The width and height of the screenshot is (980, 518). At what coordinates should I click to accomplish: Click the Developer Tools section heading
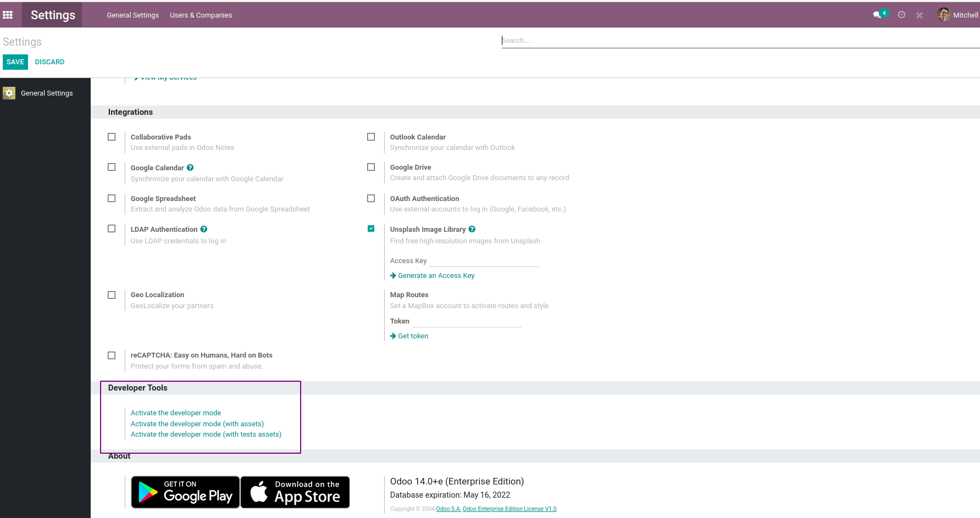pyautogui.click(x=137, y=388)
